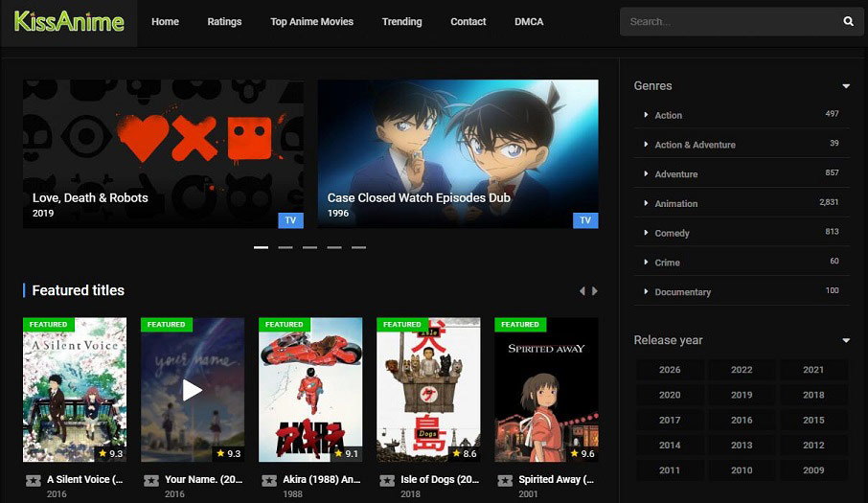Click the KissAnime logo
Viewport: 868px width, 503px height.
tap(69, 22)
